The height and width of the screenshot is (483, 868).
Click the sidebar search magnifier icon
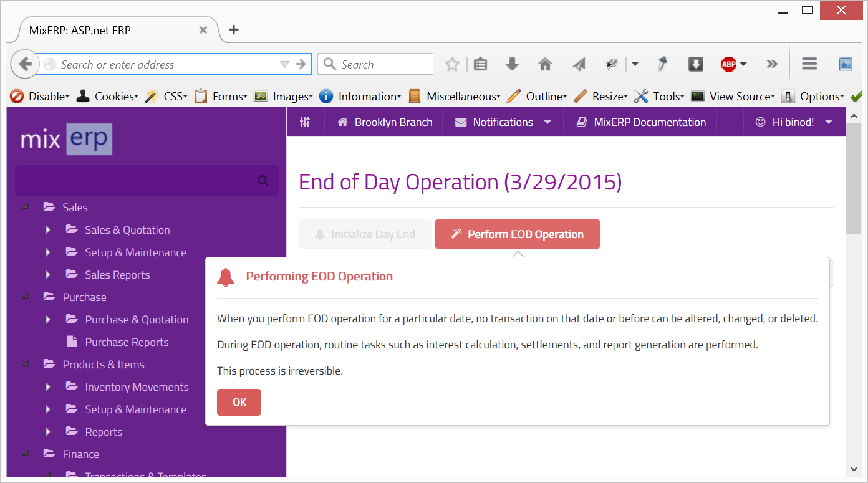pos(263,181)
